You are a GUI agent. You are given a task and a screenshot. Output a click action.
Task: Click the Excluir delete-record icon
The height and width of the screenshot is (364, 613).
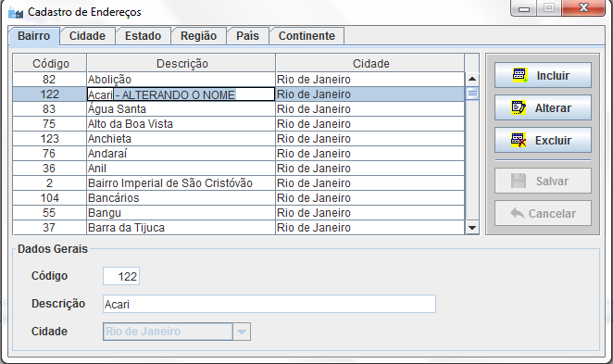pos(519,140)
